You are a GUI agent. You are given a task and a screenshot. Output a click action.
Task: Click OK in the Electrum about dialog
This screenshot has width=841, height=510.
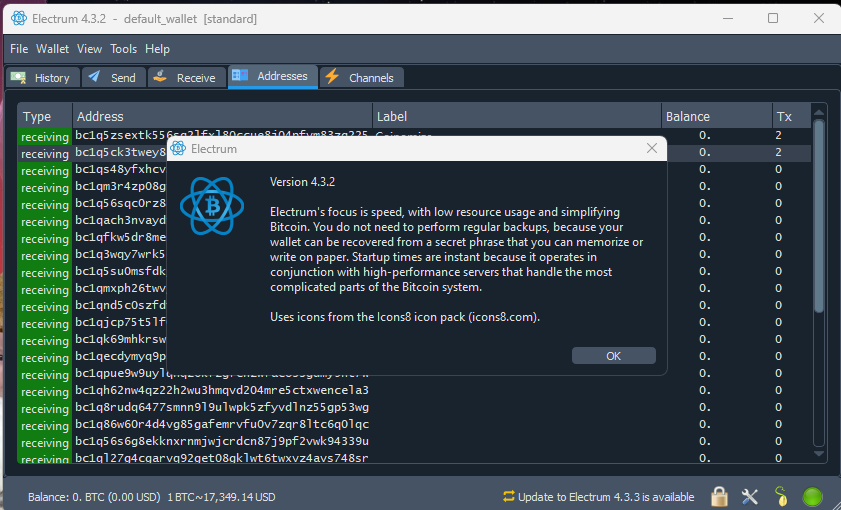tap(614, 356)
